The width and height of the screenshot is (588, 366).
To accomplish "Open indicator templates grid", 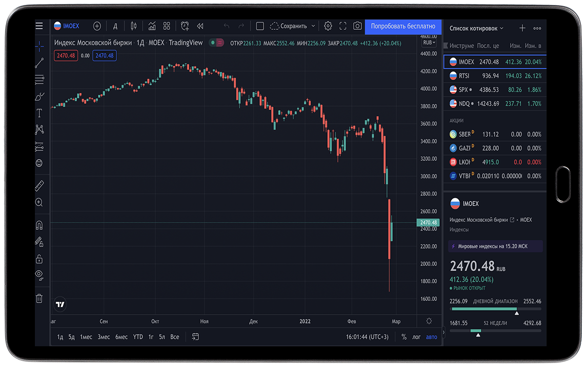I will pyautogui.click(x=167, y=26).
